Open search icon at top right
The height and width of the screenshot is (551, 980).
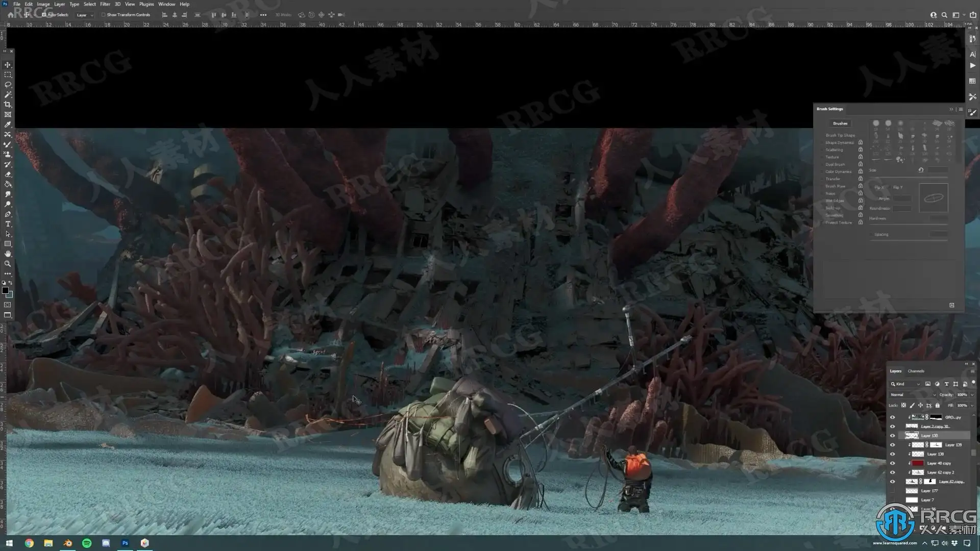(944, 15)
